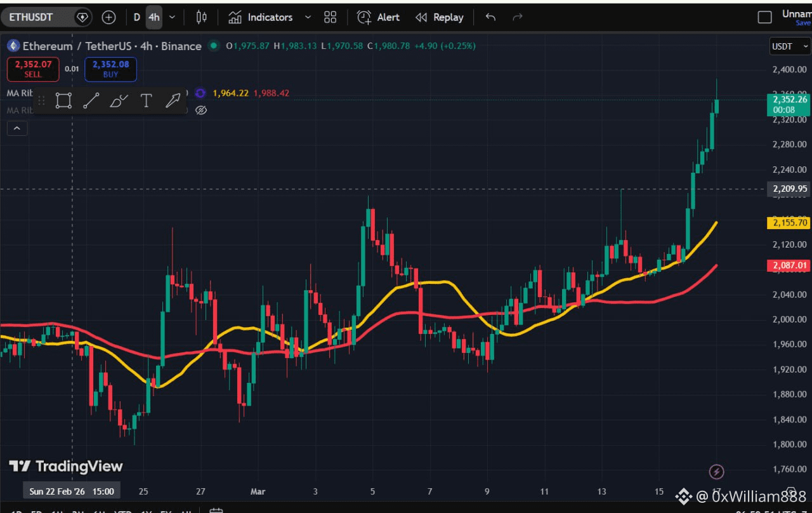
Task: Click the +4.90 (+0.25%) change value
Action: [x=445, y=46]
